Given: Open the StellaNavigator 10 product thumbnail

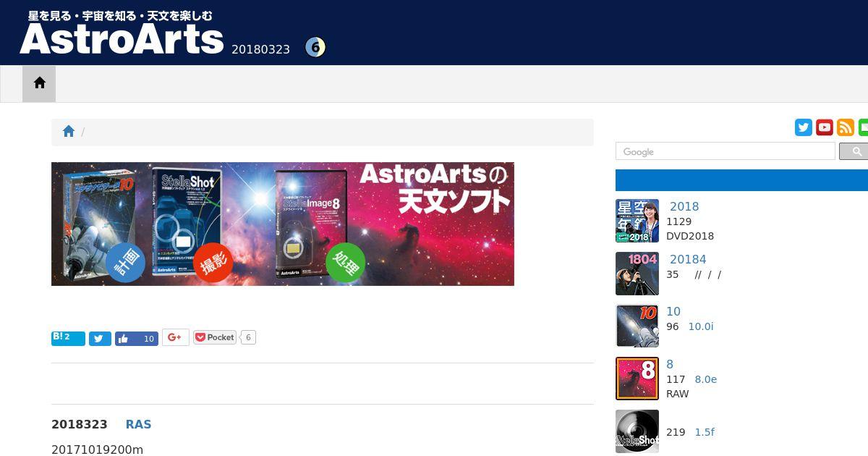Looking at the screenshot, I should pos(637,326).
